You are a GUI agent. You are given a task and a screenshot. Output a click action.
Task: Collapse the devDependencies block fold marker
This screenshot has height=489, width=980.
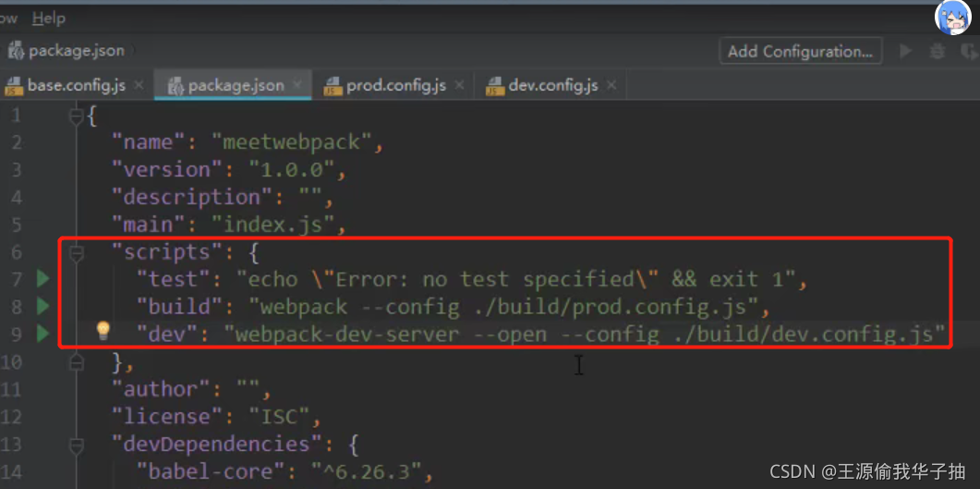pos(77,446)
